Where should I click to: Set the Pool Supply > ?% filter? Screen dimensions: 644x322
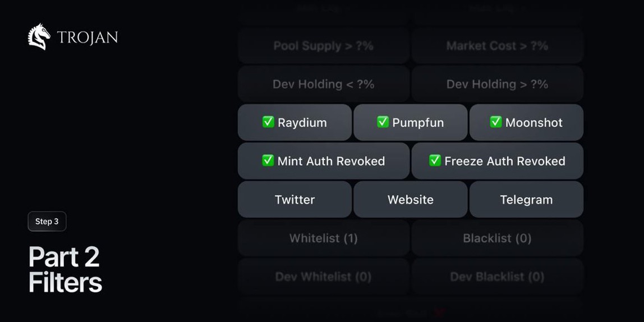[324, 46]
